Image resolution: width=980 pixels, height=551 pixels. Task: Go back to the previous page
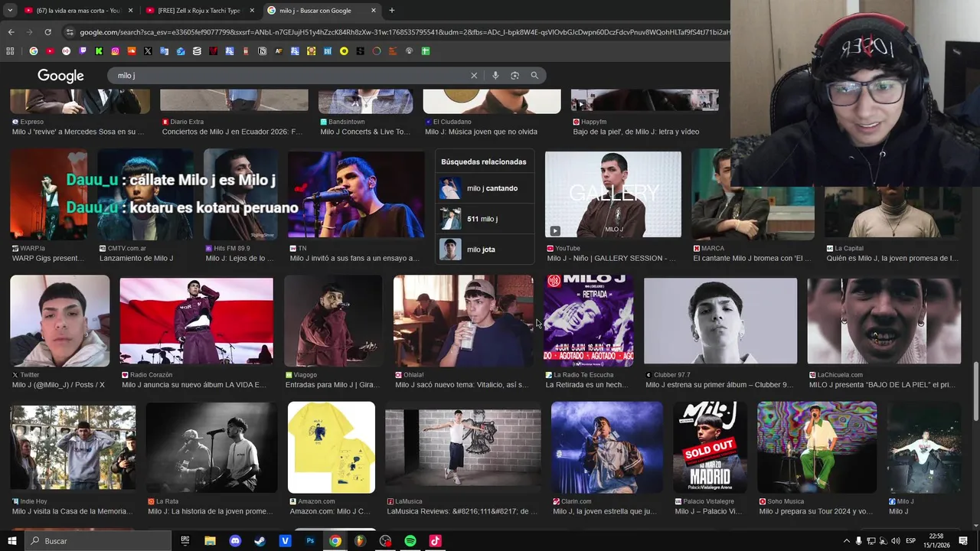tap(11, 32)
